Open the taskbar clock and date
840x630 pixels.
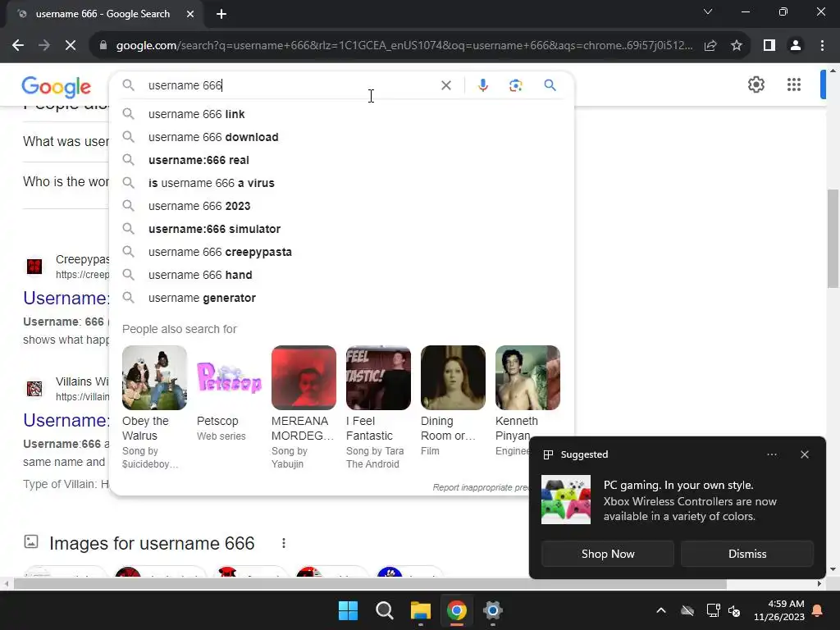click(x=779, y=610)
